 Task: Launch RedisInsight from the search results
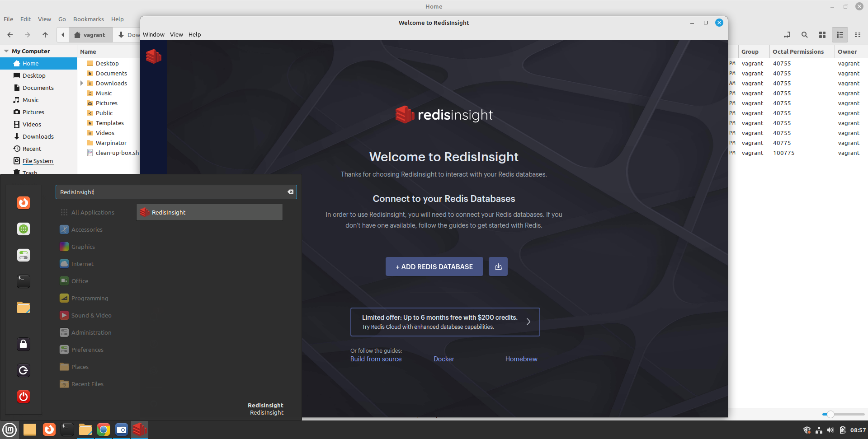tap(209, 212)
